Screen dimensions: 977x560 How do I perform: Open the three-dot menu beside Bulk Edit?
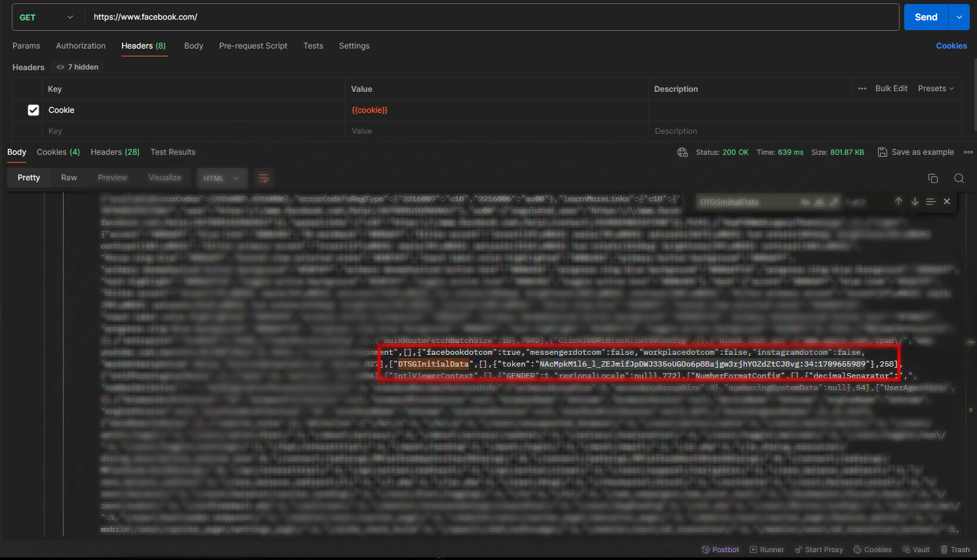tap(862, 89)
